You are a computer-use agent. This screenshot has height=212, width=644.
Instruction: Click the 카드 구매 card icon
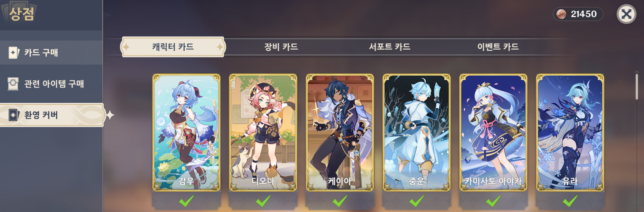click(x=13, y=53)
